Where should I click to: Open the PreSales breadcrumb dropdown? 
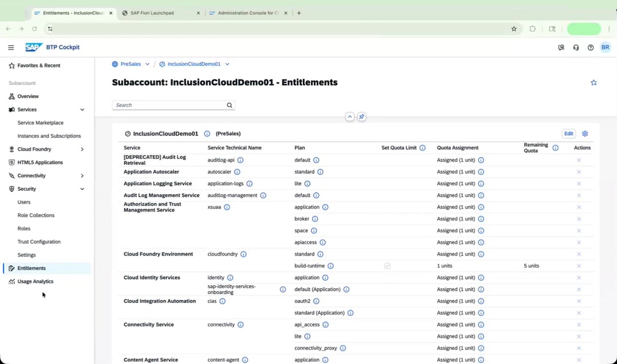tap(147, 64)
